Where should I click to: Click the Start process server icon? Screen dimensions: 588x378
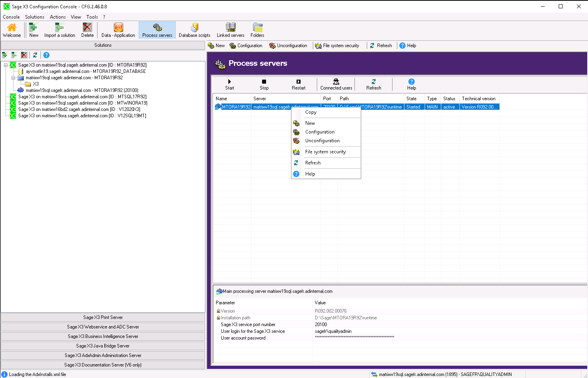(230, 84)
